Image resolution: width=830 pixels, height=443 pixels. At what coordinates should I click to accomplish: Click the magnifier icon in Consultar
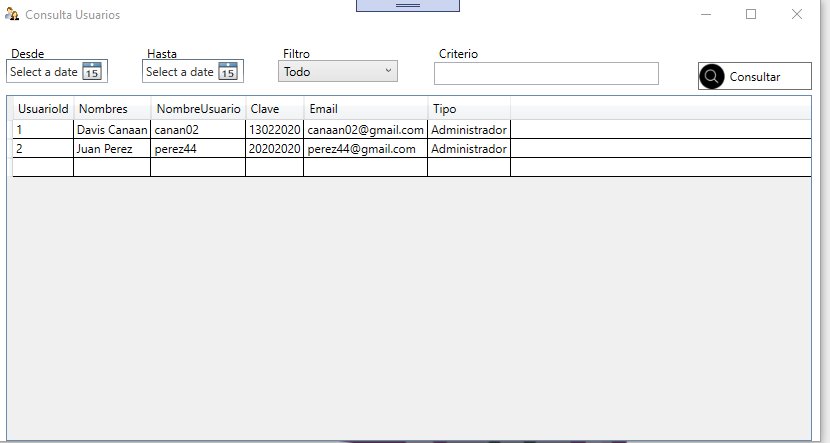click(x=711, y=77)
